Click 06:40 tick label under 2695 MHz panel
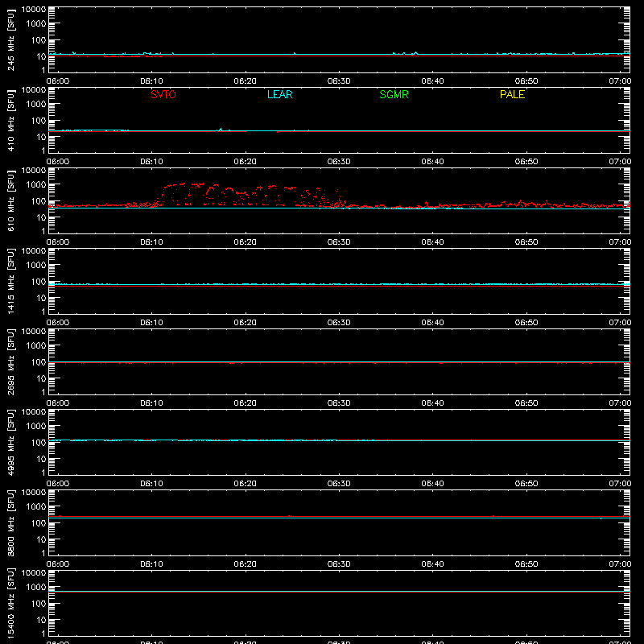 point(432,403)
